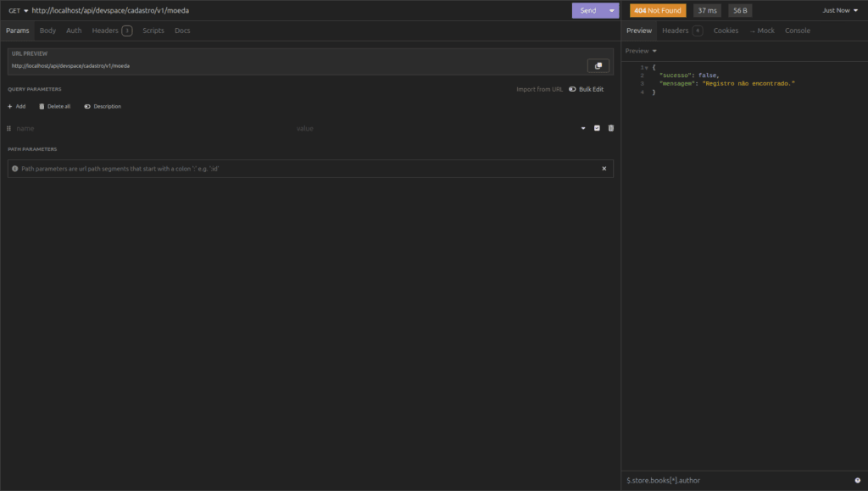Toggle Bulk Edit mode

pyautogui.click(x=587, y=89)
